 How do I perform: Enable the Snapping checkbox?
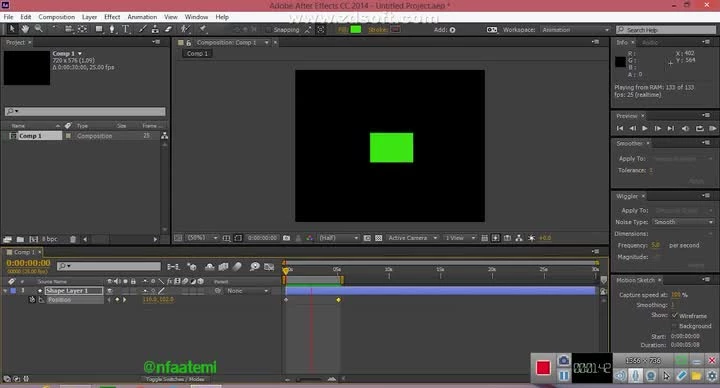pyautogui.click(x=268, y=30)
